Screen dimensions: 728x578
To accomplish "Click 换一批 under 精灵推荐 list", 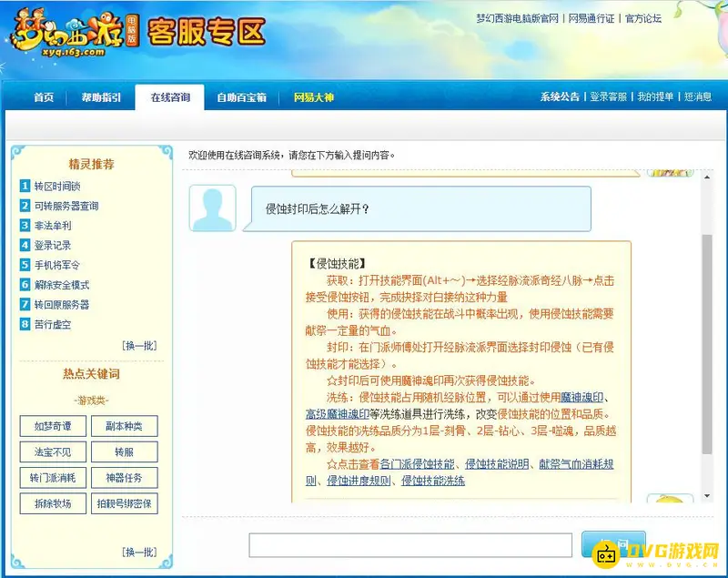I will click(139, 345).
